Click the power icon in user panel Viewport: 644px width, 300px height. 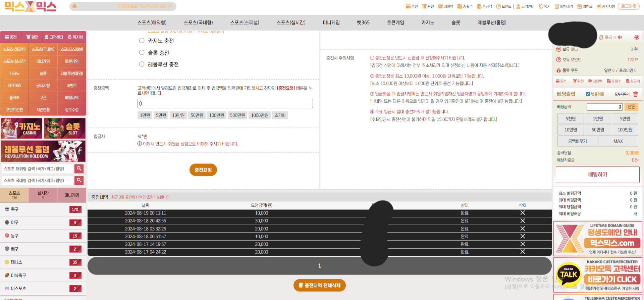pyautogui.click(x=636, y=37)
